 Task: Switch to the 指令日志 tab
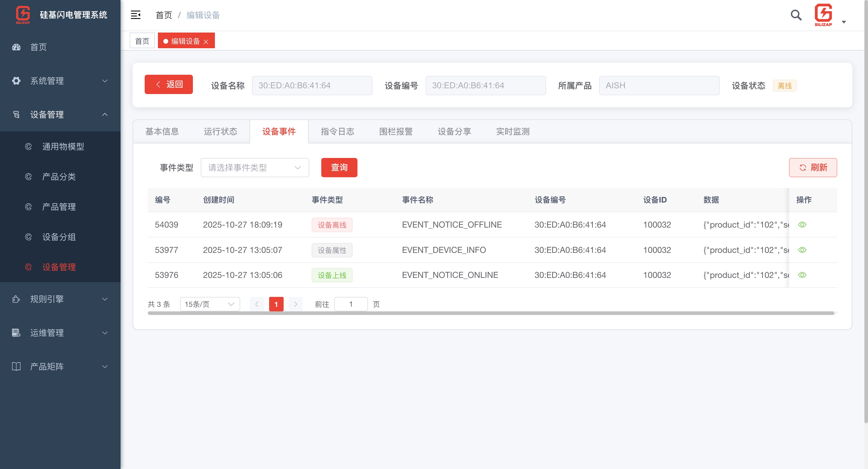click(x=337, y=131)
